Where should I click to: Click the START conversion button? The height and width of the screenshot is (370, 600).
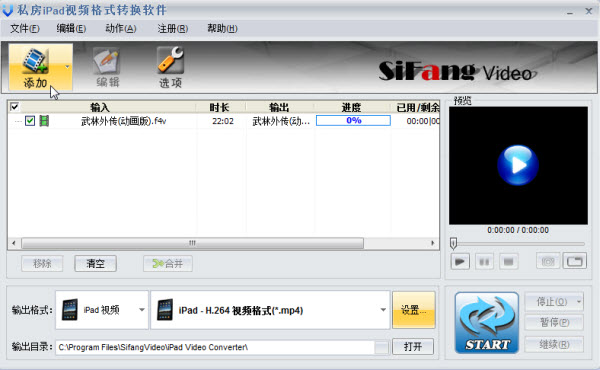pyautogui.click(x=487, y=323)
